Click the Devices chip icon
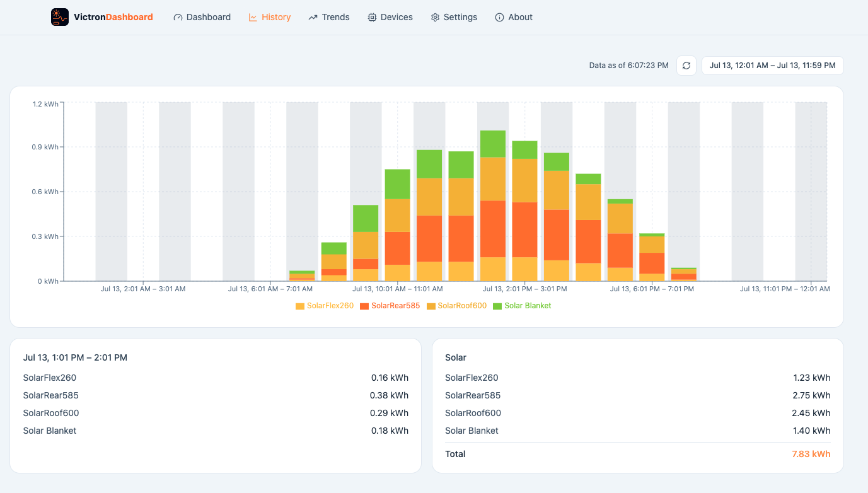The width and height of the screenshot is (868, 493). [372, 18]
